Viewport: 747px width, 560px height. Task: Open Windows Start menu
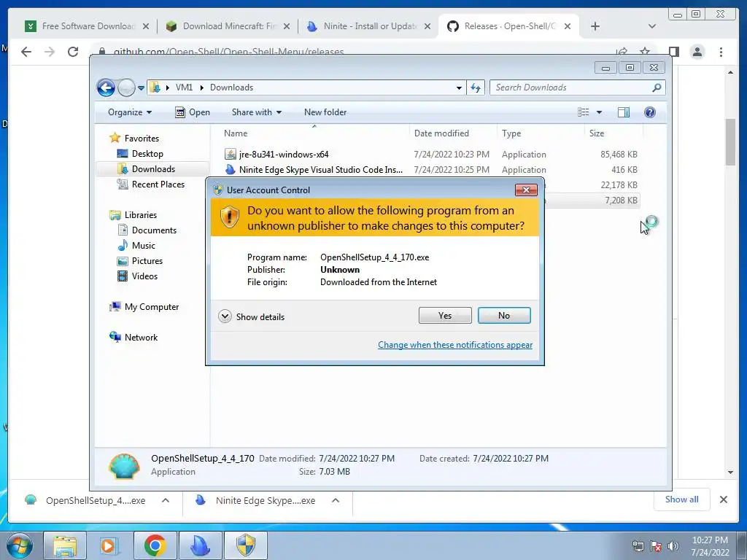tap(20, 545)
